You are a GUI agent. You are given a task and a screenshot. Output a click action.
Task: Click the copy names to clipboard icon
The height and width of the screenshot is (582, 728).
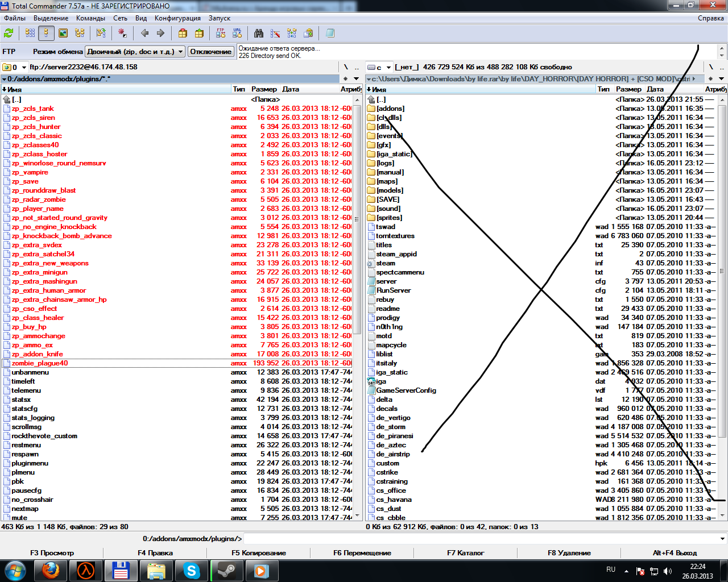(x=308, y=33)
